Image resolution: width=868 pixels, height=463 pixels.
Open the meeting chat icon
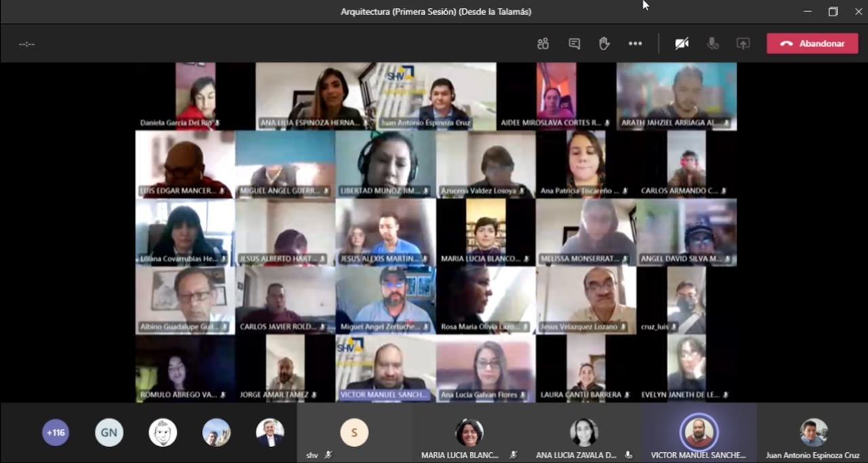(574, 43)
